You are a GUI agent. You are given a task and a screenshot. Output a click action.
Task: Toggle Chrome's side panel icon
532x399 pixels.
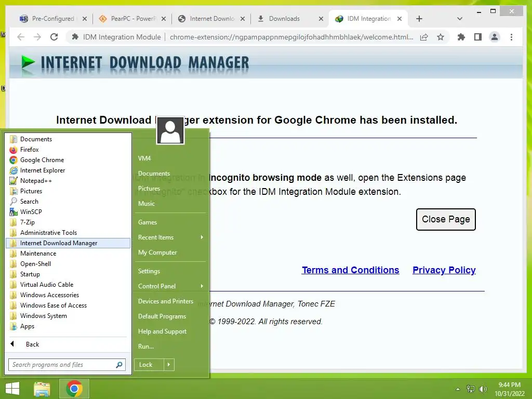[478, 37]
